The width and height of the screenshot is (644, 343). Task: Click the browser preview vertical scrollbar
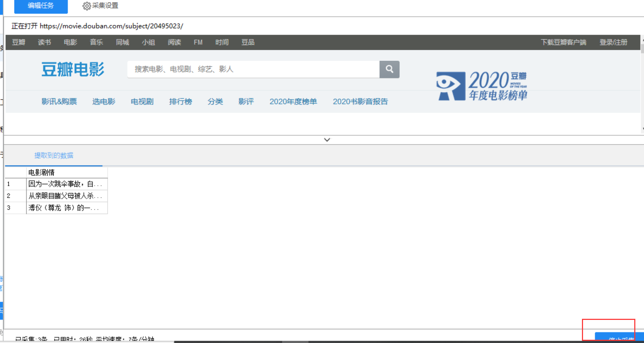point(642,85)
